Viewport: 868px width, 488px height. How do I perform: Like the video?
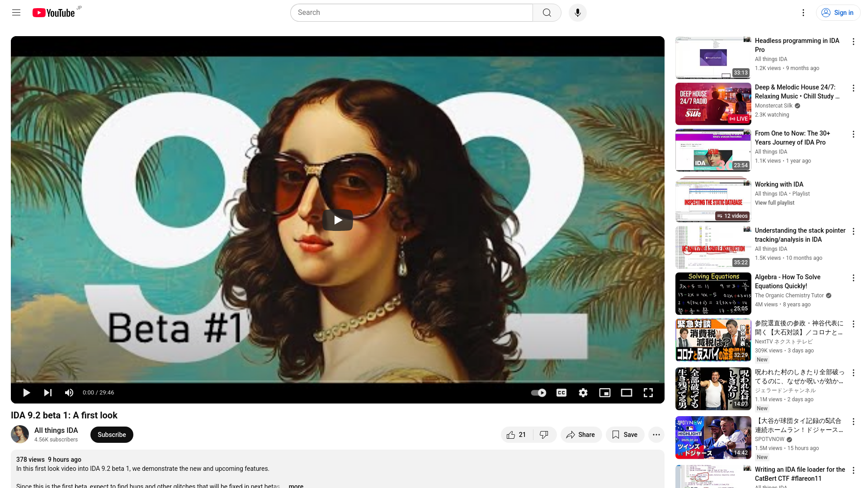(x=517, y=435)
